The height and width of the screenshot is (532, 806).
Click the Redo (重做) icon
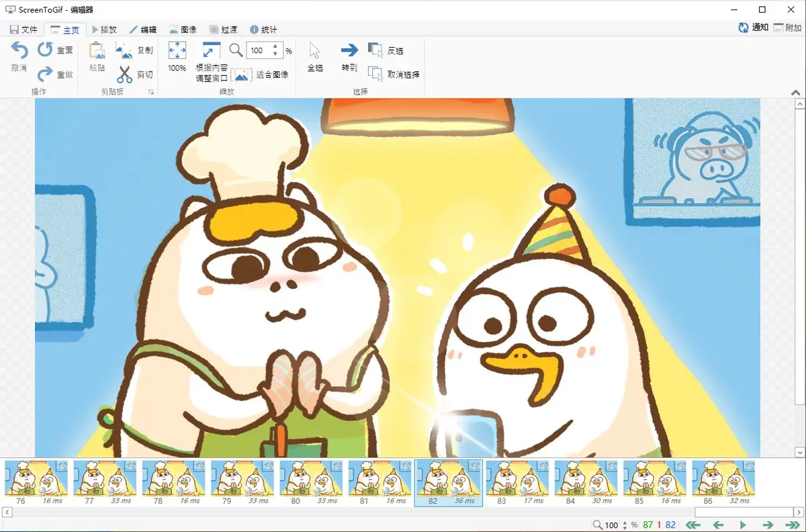pyautogui.click(x=45, y=74)
